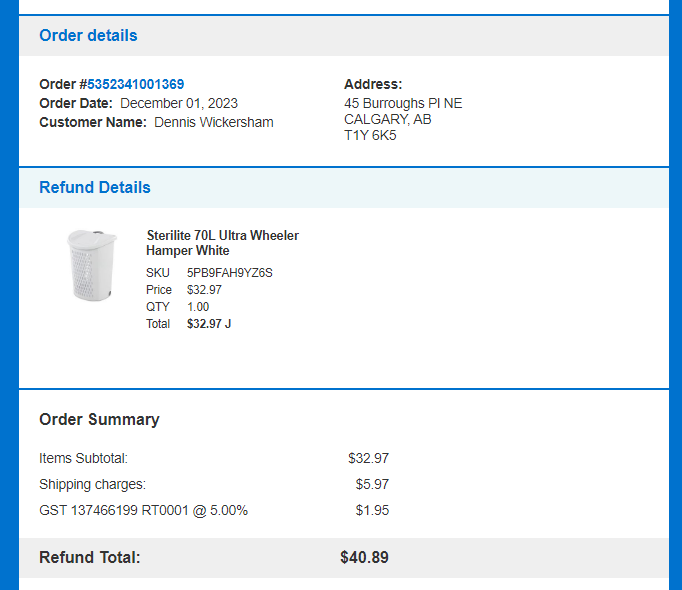Click the Order Date December 01, 2023
Screen dimensions: 682x590
pos(179,103)
